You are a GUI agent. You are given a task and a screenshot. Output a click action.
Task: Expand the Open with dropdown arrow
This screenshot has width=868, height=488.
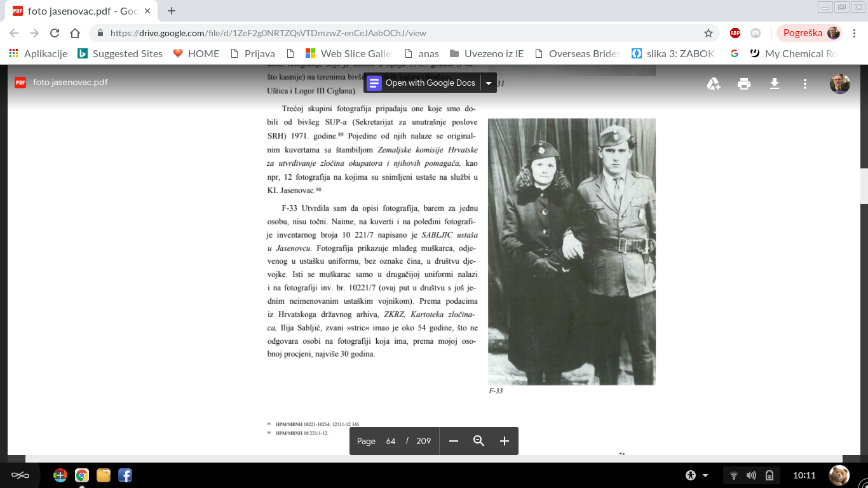(x=489, y=83)
